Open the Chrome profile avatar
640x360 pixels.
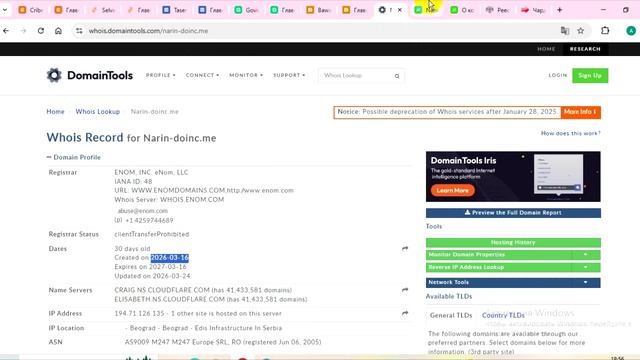coord(631,31)
